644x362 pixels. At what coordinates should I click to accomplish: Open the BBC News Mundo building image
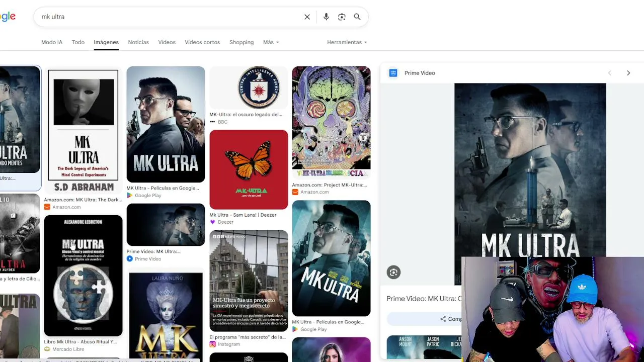(249, 281)
